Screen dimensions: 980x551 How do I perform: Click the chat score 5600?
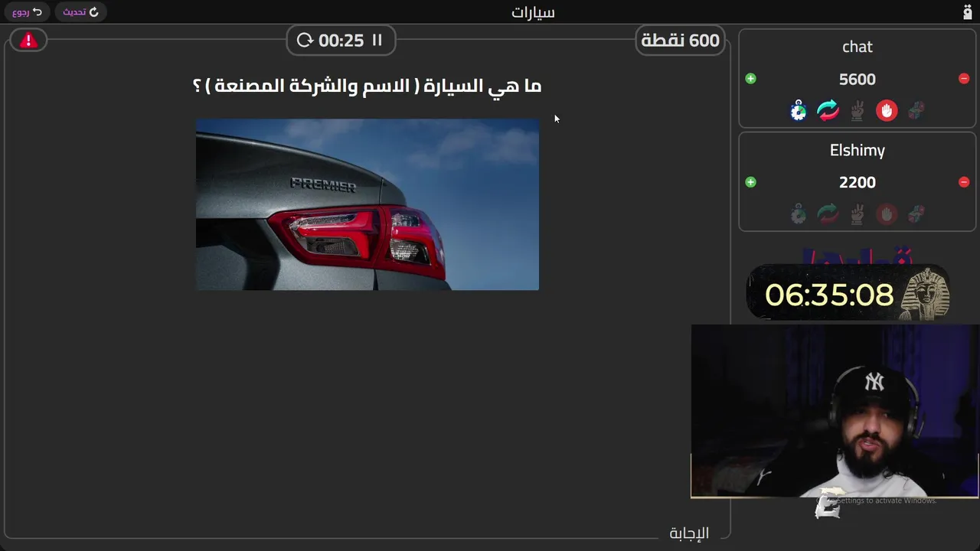coord(857,80)
